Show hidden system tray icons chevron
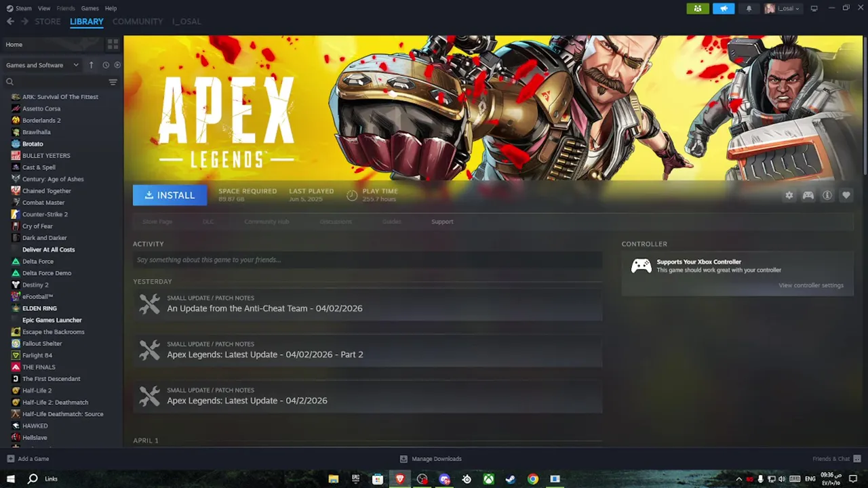The image size is (868, 488). click(x=739, y=479)
